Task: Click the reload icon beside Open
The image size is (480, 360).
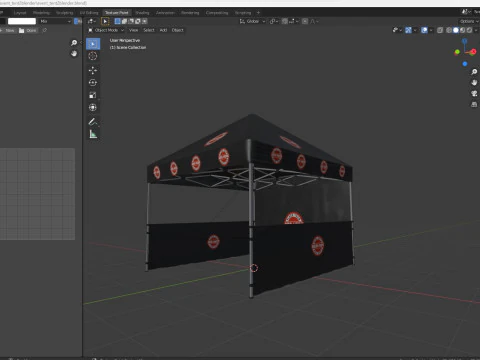Action: coord(45,30)
